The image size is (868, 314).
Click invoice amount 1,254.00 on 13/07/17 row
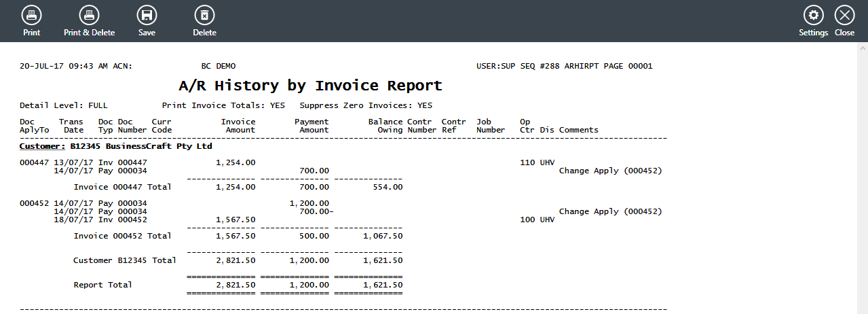(235, 162)
